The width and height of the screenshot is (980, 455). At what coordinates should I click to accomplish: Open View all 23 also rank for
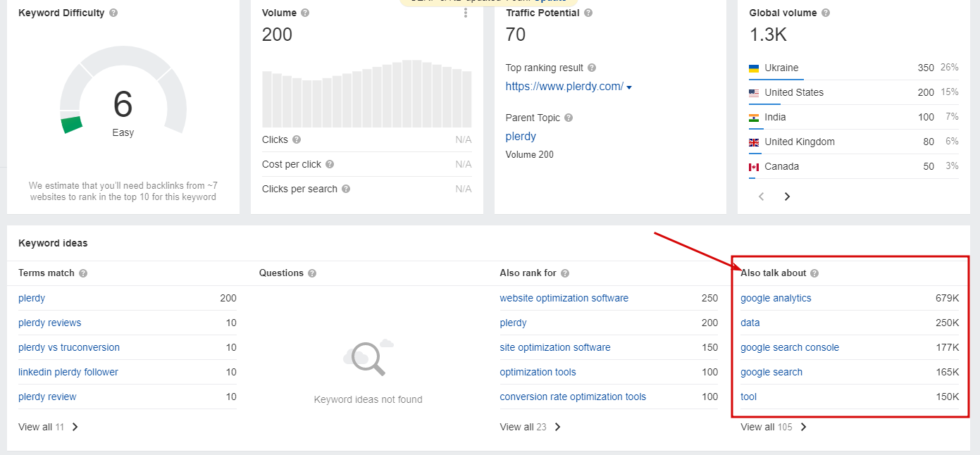(x=531, y=427)
